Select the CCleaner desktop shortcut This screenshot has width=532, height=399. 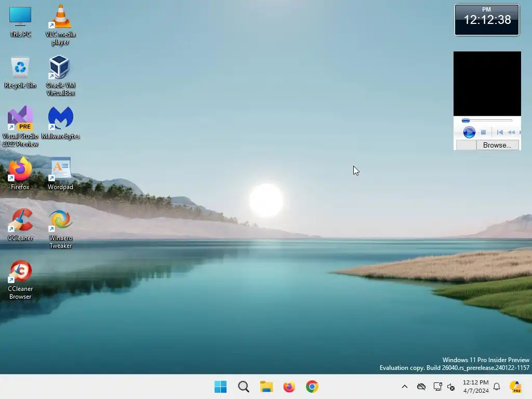click(x=20, y=224)
